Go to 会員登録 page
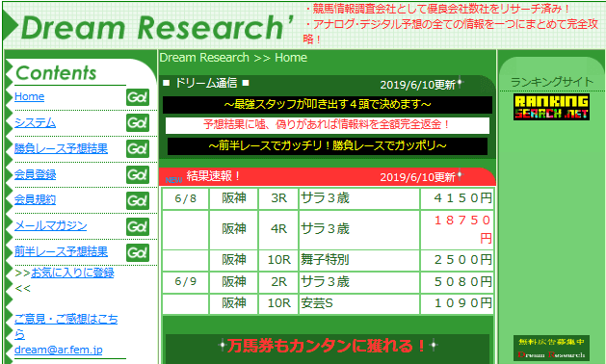This screenshot has width=606, height=364. (x=36, y=174)
